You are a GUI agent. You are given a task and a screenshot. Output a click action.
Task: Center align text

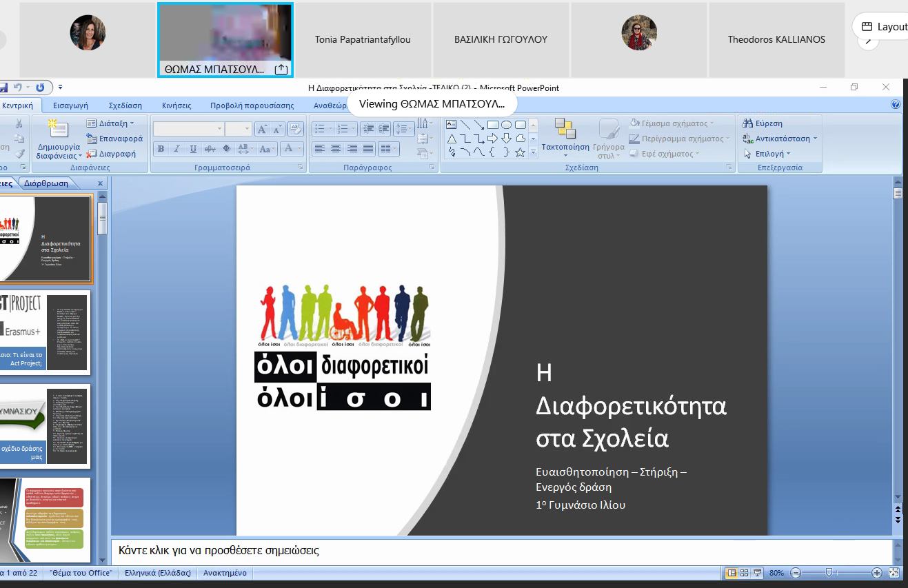coord(336,148)
